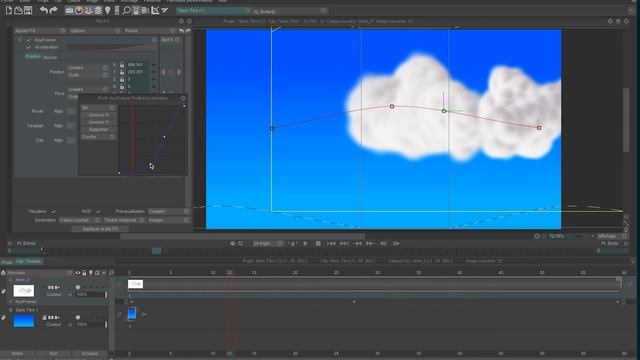The image size is (640, 360).
Task: Open the Bin dropdown in Profil panel
Action: pos(98,108)
